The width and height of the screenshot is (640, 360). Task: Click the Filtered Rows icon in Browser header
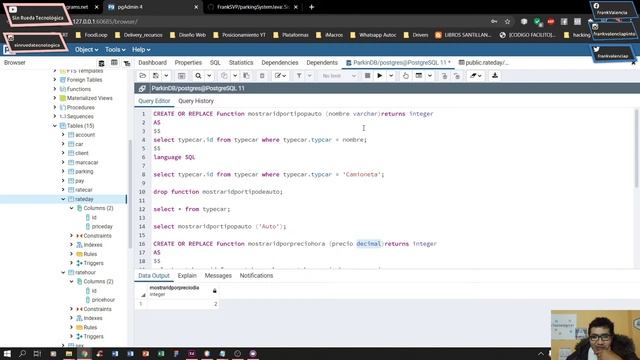(x=127, y=63)
